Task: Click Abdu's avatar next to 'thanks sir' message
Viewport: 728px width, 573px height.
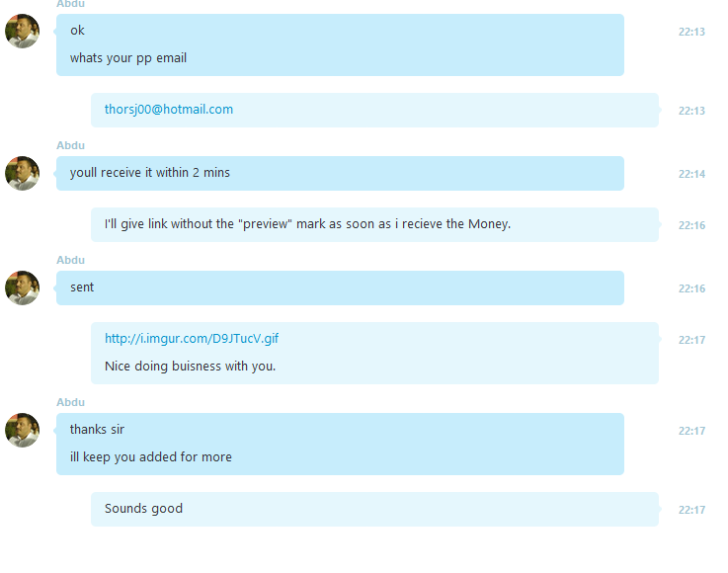Action: click(23, 430)
